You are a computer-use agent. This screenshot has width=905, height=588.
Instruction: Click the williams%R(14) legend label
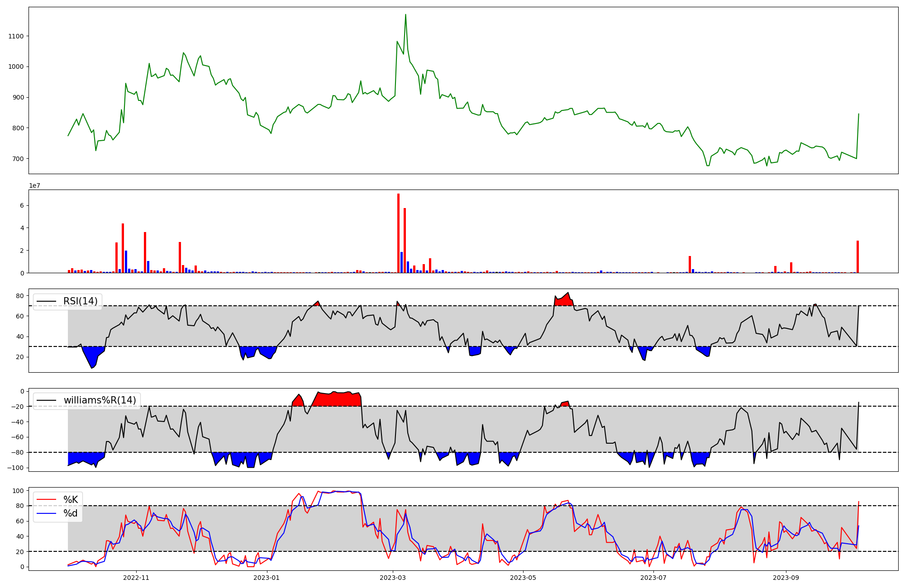point(100,400)
